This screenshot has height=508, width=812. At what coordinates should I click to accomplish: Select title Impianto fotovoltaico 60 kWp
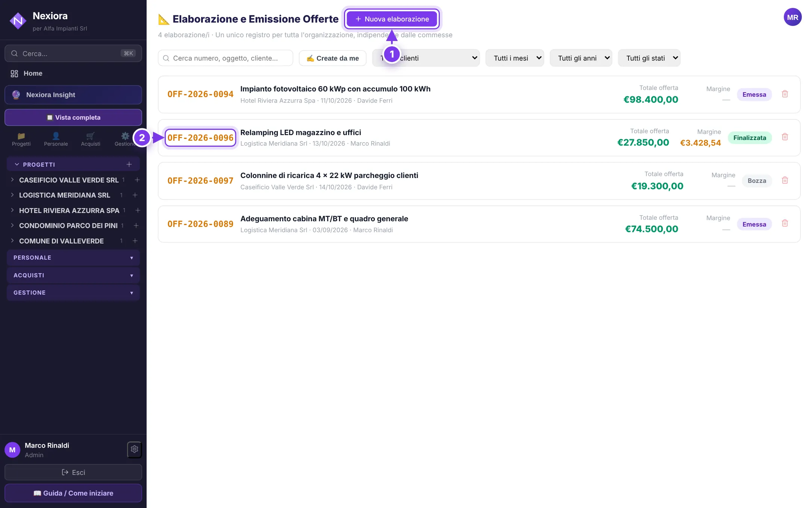click(335, 89)
